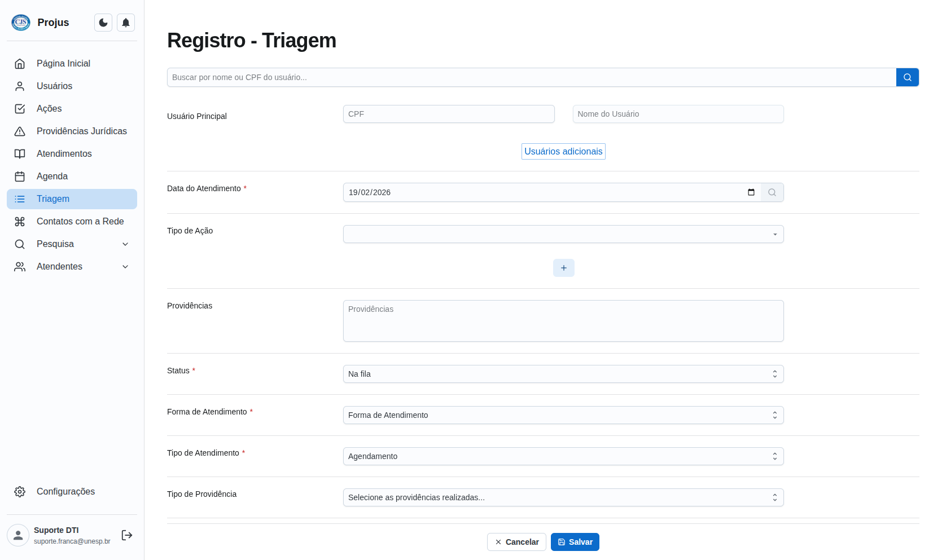Toggle dark mode with the moon icon
Image resolution: width=942 pixels, height=560 pixels.
(103, 23)
